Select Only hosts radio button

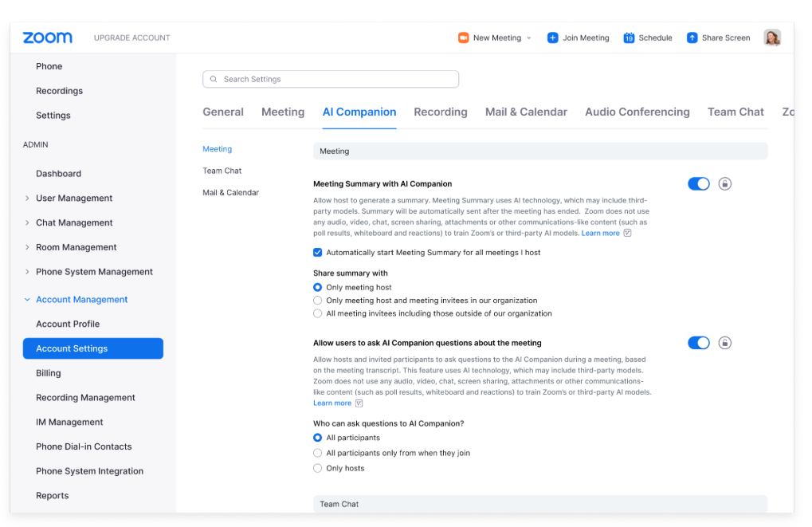[317, 469]
